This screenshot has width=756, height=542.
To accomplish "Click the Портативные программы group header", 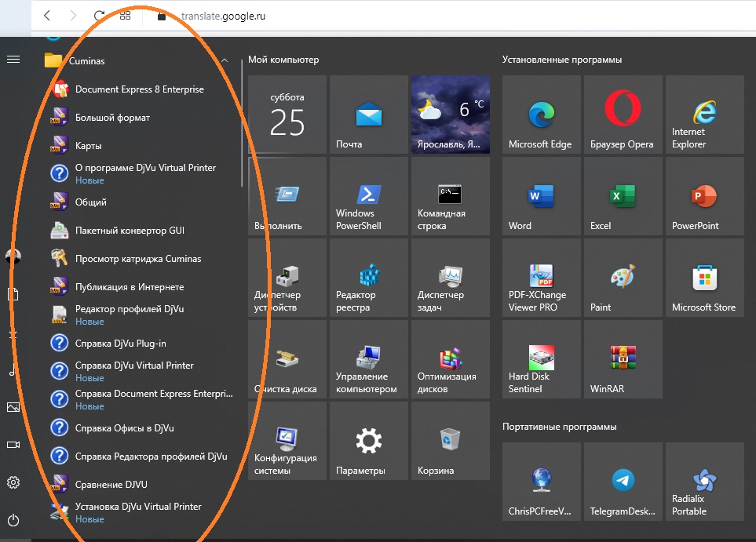I will [559, 427].
